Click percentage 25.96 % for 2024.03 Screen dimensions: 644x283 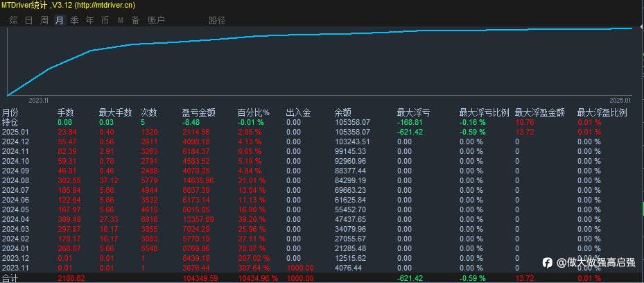pos(252,229)
